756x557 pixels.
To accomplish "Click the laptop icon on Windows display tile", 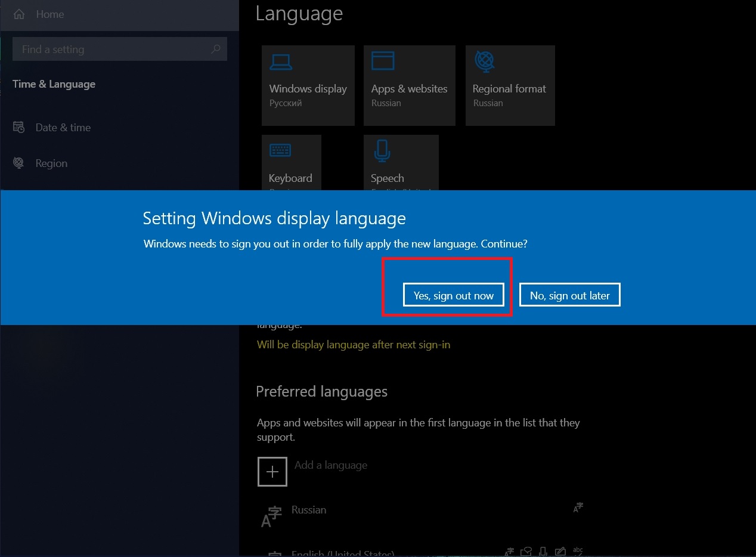I will [x=281, y=61].
